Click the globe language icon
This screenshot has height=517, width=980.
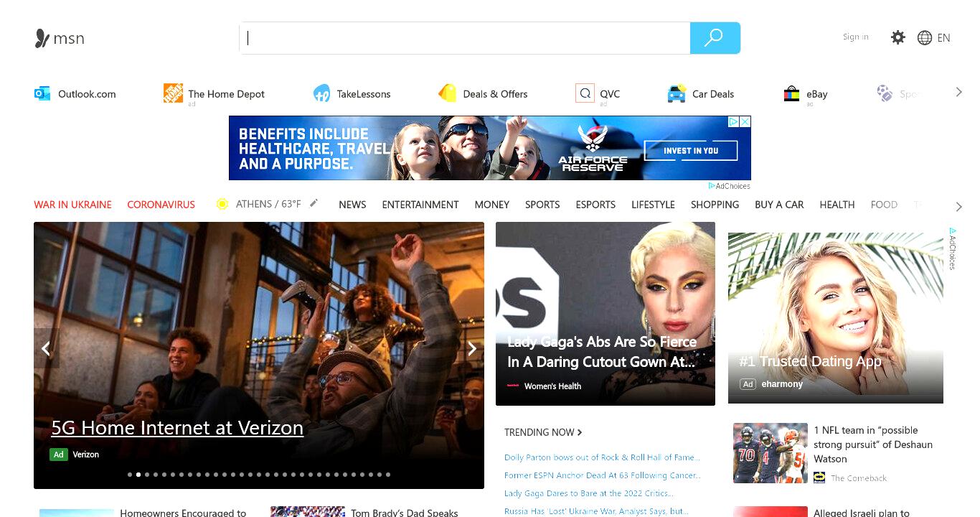(925, 38)
